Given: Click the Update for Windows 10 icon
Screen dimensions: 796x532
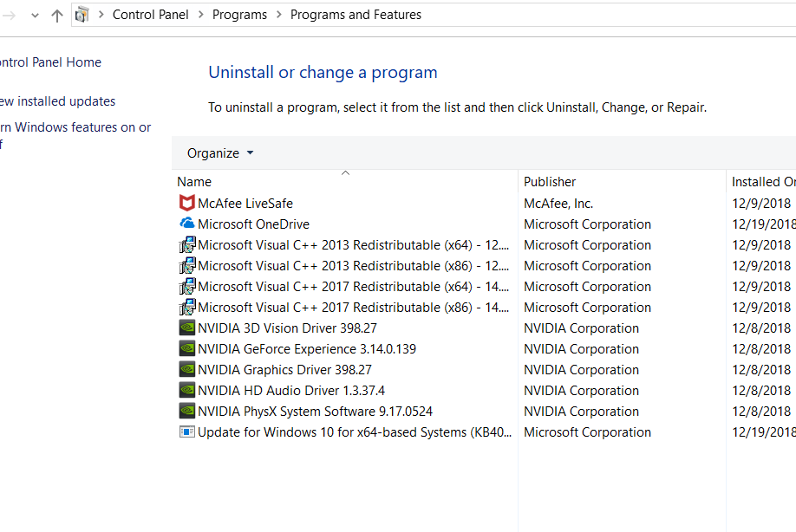Looking at the screenshot, I should tap(186, 431).
